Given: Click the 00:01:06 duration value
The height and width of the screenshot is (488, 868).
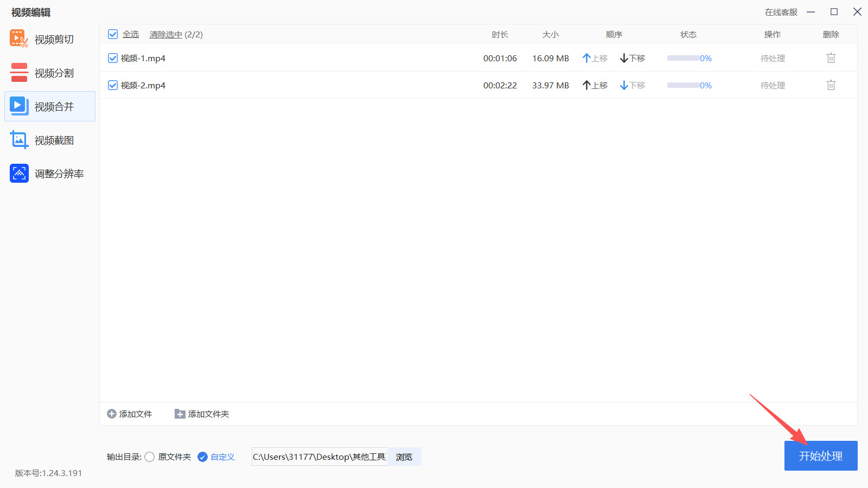Looking at the screenshot, I should click(500, 58).
